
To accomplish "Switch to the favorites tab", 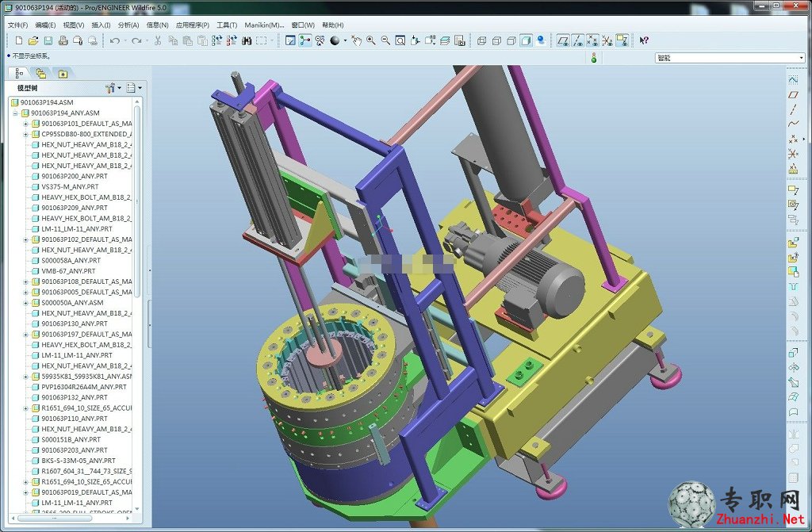I will [x=63, y=74].
